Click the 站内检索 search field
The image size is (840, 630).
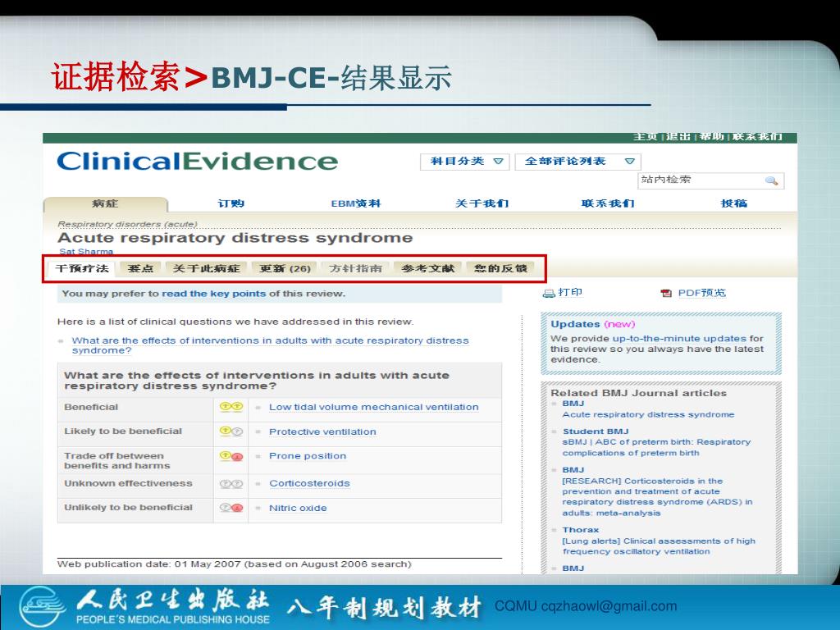tap(710, 180)
